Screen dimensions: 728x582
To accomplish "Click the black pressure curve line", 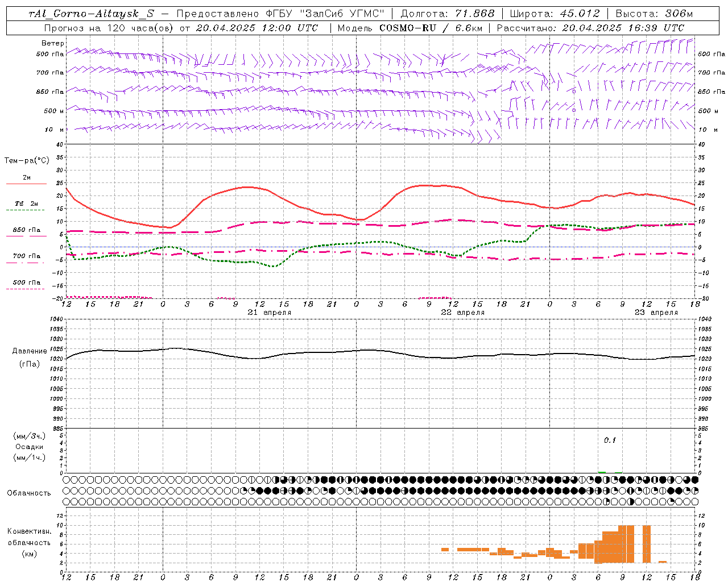I will click(381, 351).
